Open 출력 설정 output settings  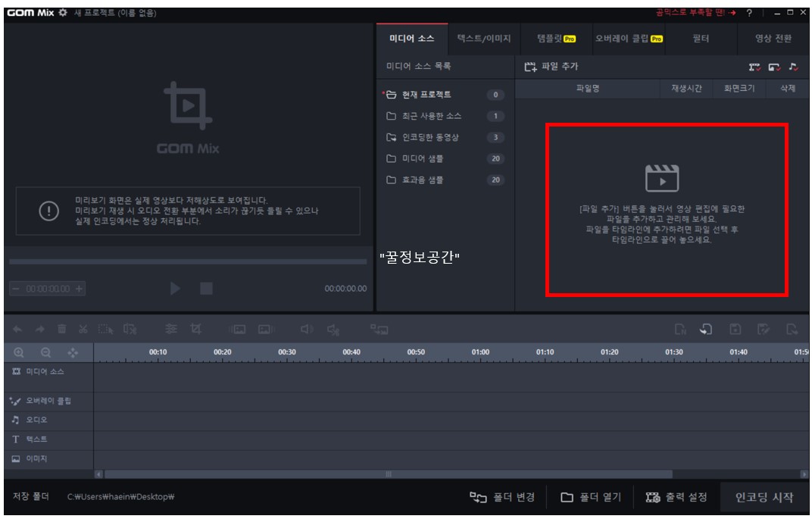pos(676,497)
